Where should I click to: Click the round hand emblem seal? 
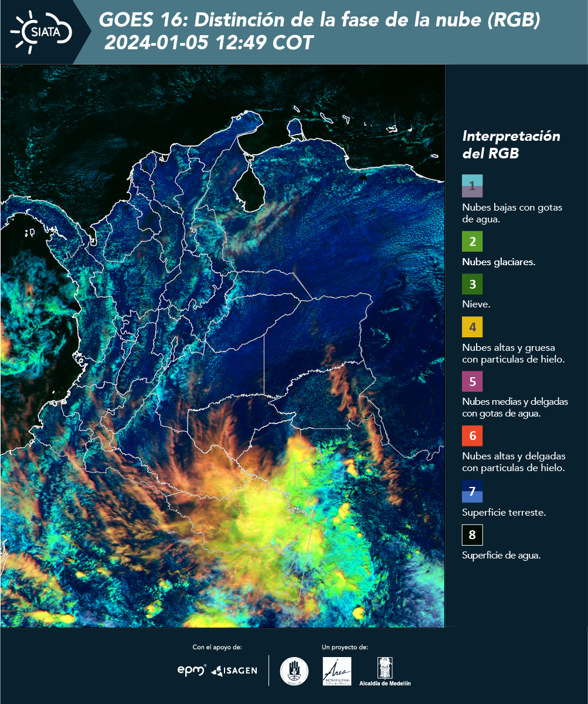point(294,671)
